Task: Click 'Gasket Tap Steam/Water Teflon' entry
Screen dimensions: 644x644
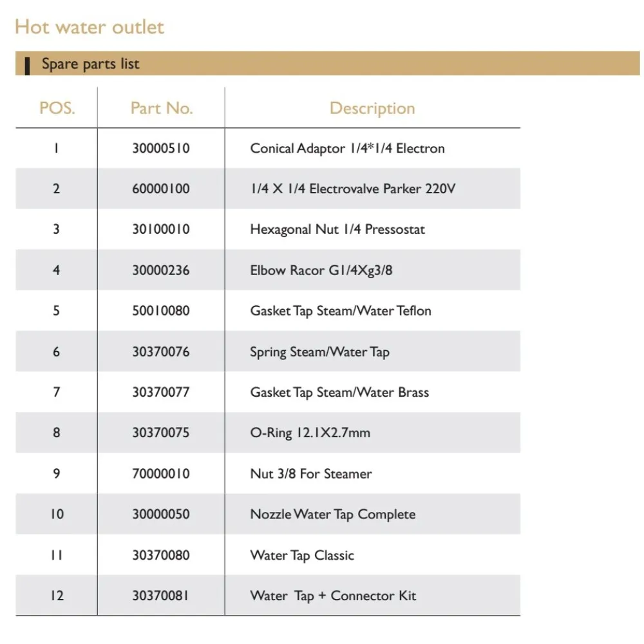Action: (x=341, y=311)
